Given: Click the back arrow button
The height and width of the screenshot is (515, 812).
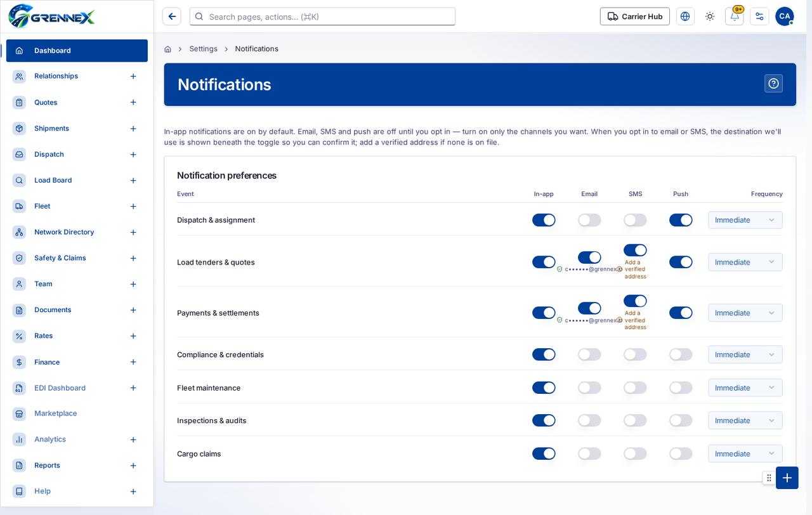Looking at the screenshot, I should pos(172,16).
